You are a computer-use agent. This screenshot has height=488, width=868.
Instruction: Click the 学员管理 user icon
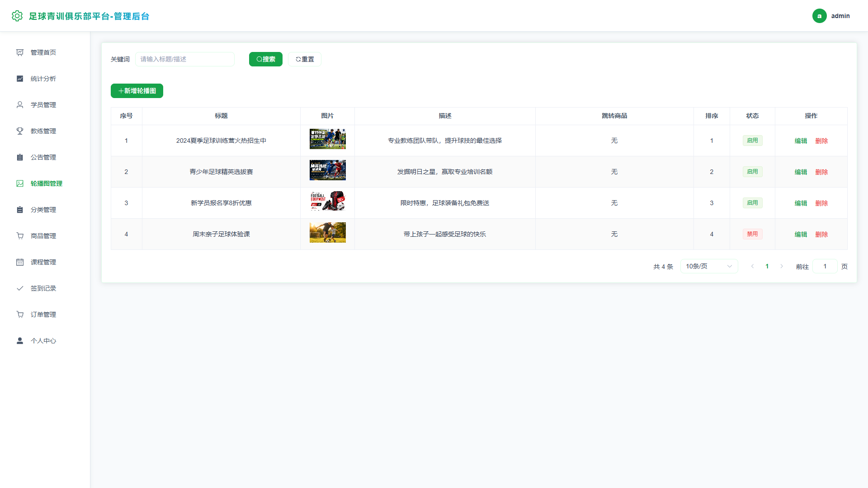[20, 105]
